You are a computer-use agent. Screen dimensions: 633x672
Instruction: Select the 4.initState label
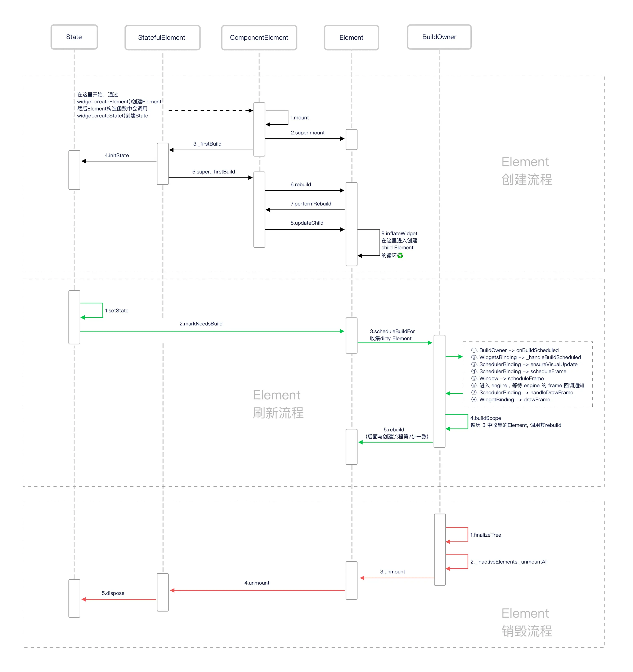coord(117,155)
